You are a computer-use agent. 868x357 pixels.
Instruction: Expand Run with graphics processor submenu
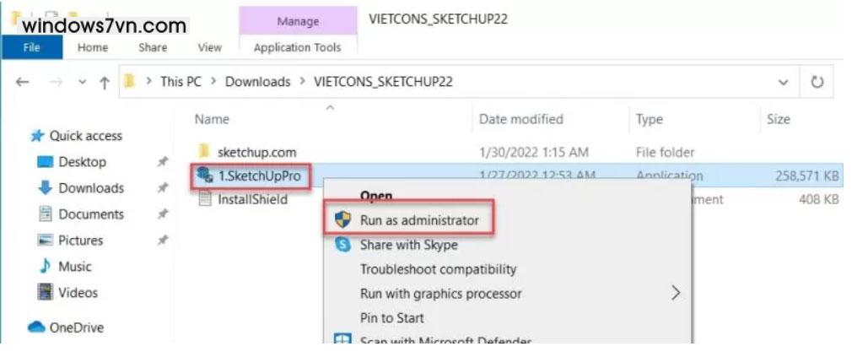pos(675,294)
